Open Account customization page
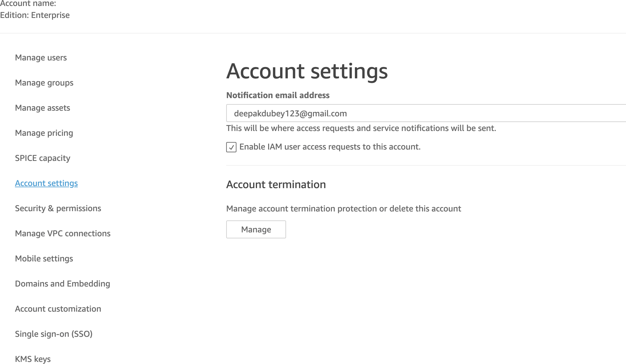The height and width of the screenshot is (364, 626). [58, 309]
